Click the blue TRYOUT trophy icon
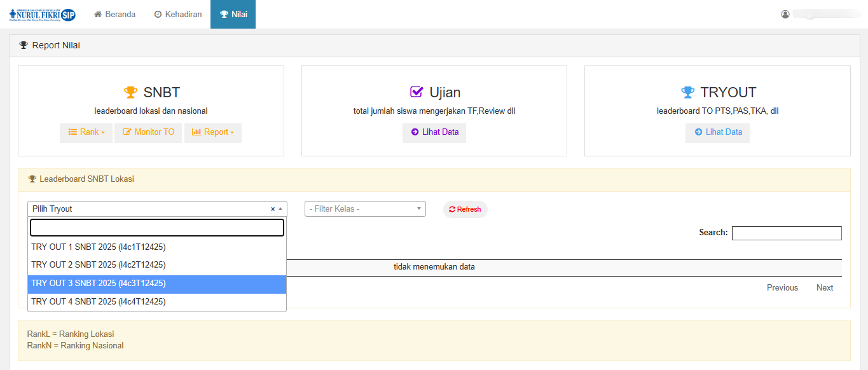The height and width of the screenshot is (370, 868). pyautogui.click(x=687, y=92)
